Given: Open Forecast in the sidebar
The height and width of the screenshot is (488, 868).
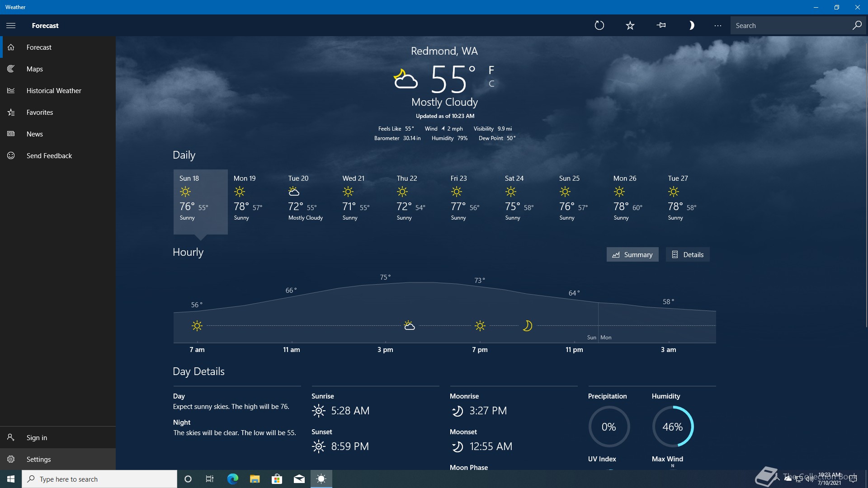Looking at the screenshot, I should pos(58,47).
